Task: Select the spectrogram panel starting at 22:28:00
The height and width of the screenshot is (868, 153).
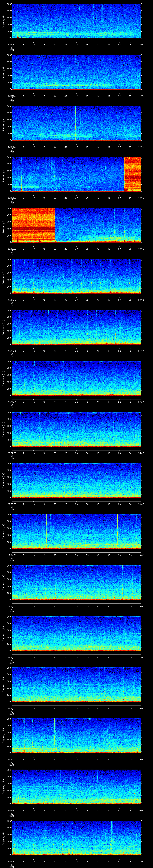Action: [x=76, y=736]
